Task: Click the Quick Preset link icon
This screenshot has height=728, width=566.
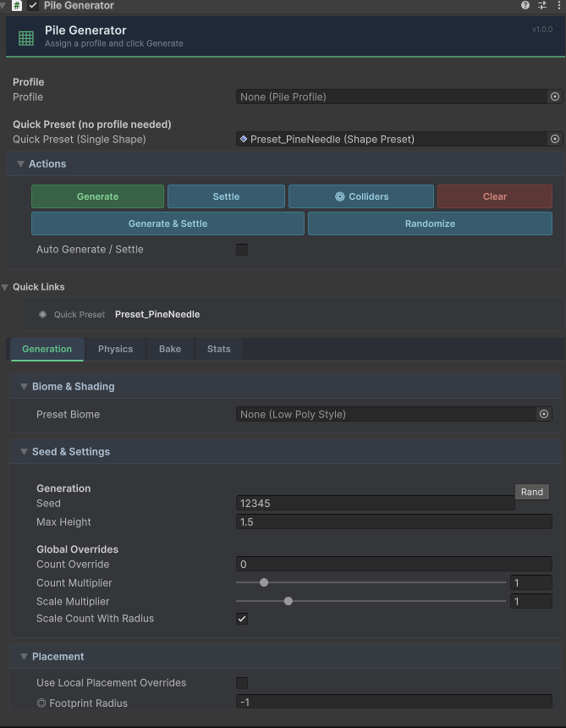Action: (x=42, y=315)
